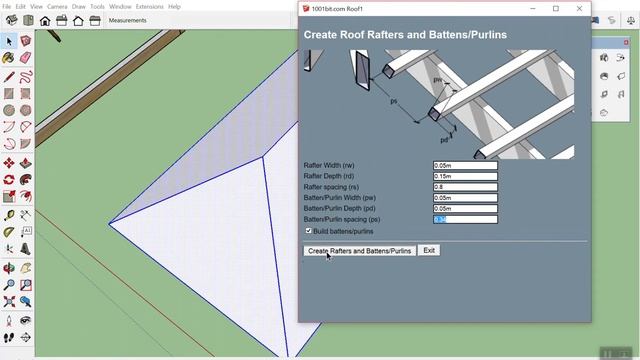Select the Pan hand tool

click(26, 268)
